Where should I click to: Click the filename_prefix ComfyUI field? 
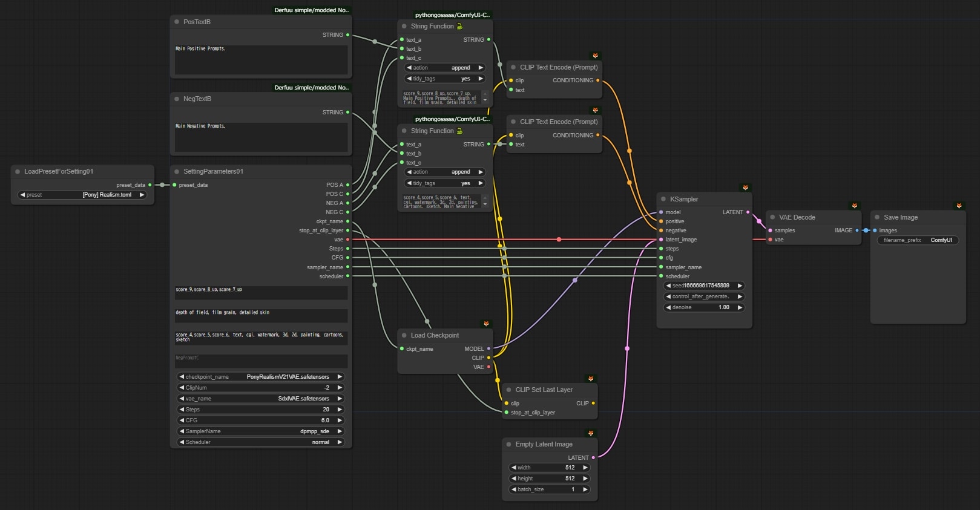pyautogui.click(x=918, y=240)
